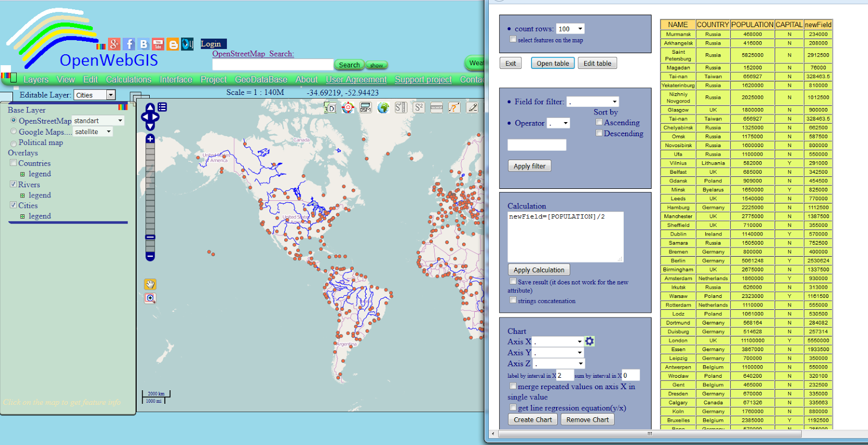Zoom in with the plus button

pos(150,139)
